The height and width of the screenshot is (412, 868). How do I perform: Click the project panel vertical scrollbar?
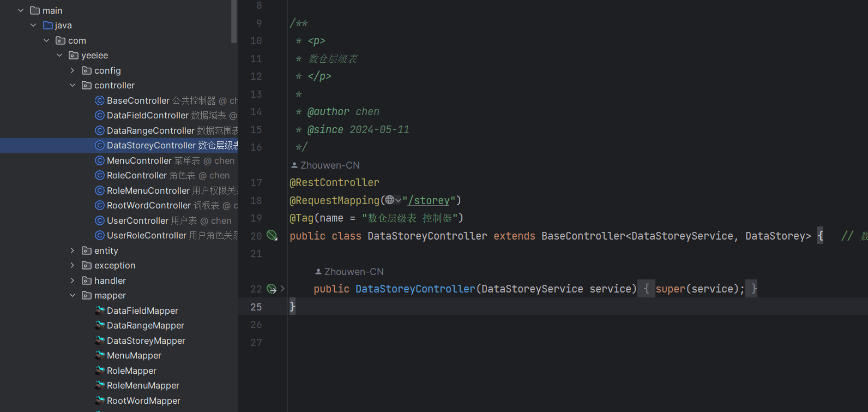(x=234, y=22)
